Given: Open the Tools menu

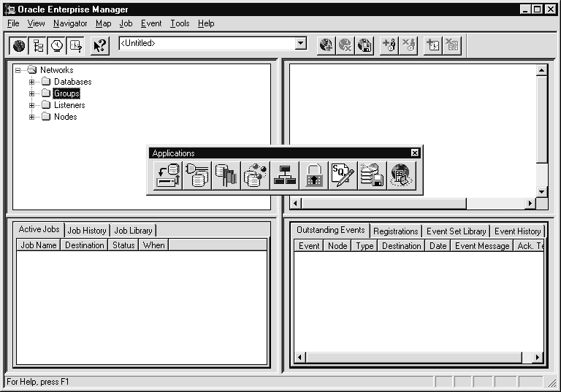Looking at the screenshot, I should click(180, 23).
